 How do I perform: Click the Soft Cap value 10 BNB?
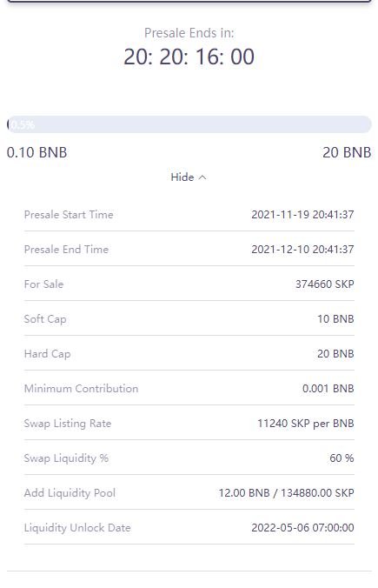coord(335,319)
